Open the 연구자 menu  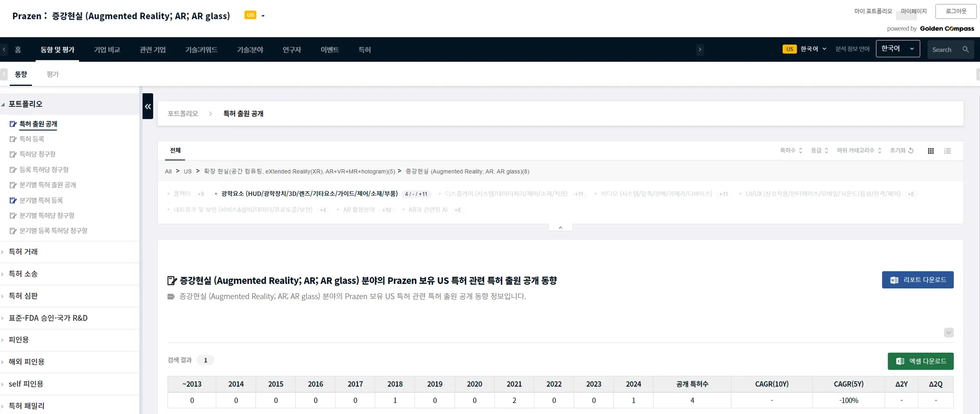pos(292,50)
